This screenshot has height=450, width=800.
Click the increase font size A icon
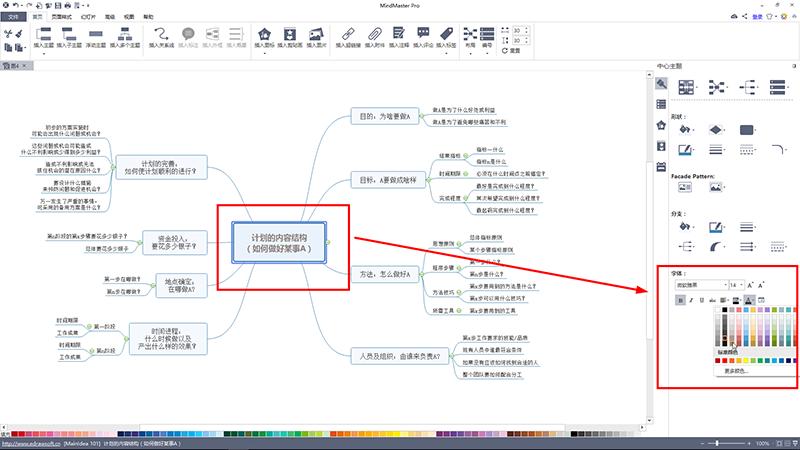(x=751, y=285)
